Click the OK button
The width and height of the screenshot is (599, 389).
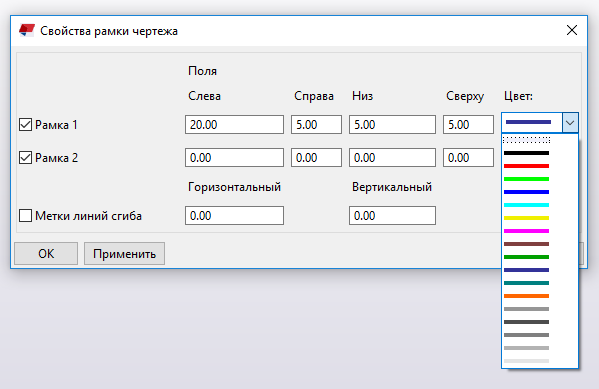click(x=46, y=253)
